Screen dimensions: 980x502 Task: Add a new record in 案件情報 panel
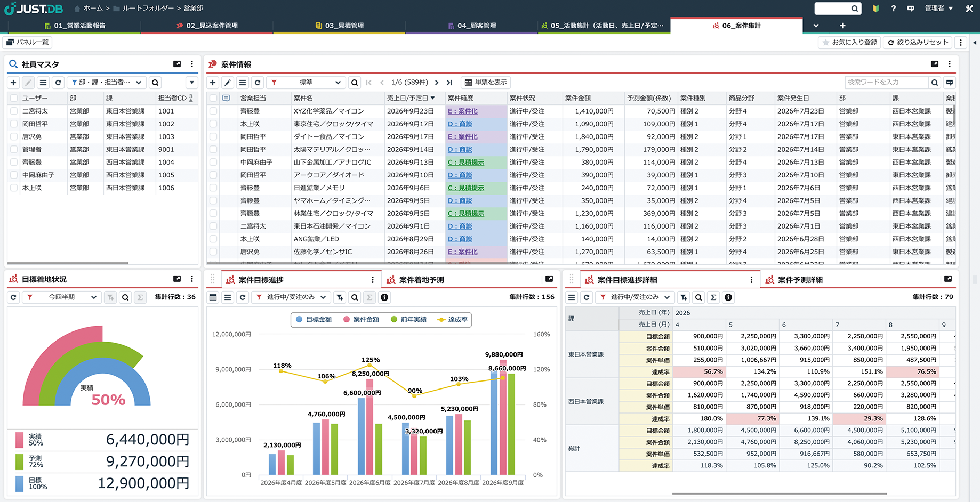(213, 83)
